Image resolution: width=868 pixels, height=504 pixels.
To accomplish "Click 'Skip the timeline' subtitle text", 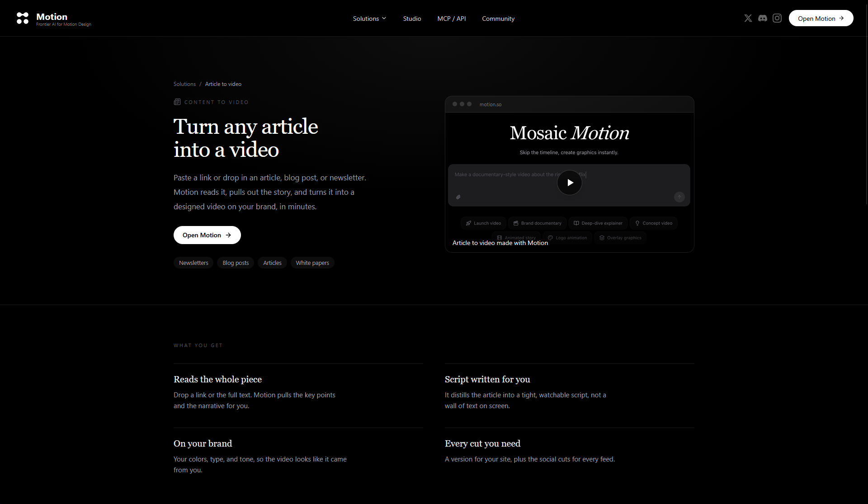I will tap(569, 152).
